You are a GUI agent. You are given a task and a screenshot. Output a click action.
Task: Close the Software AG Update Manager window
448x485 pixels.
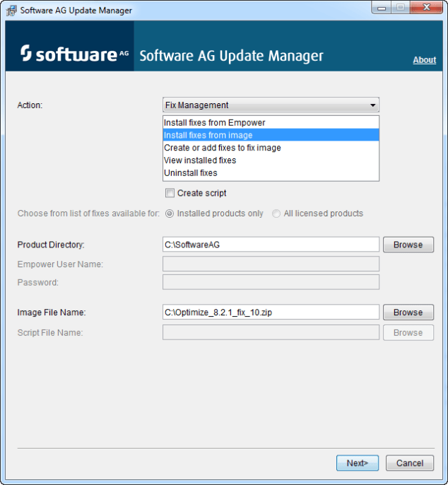(426, 8)
